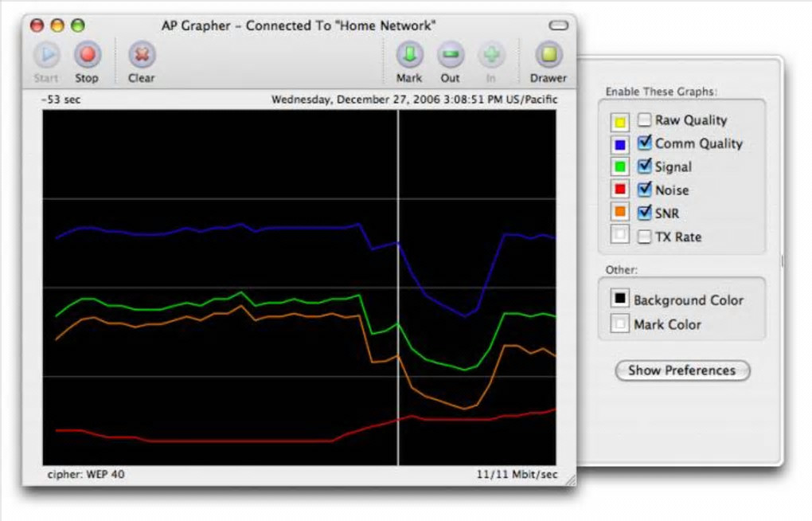Toggle the Drawer panel
812x521 pixels.
pyautogui.click(x=548, y=55)
